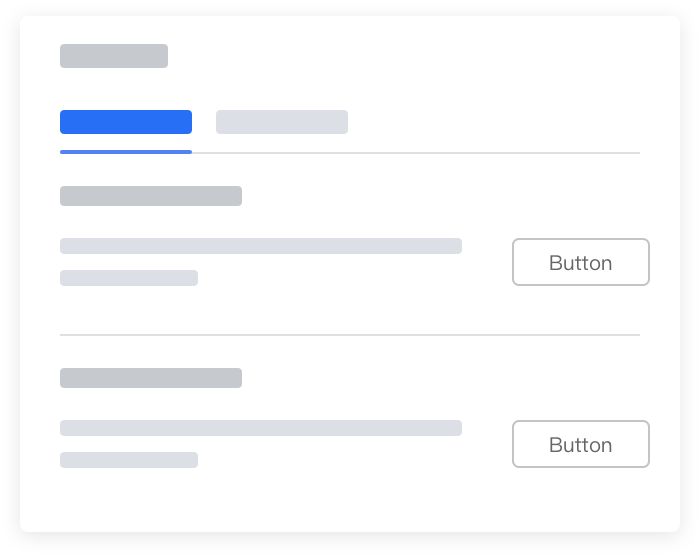This screenshot has width=700, height=556.
Task: Click the blue underline beneath the active tab
Action: click(126, 152)
